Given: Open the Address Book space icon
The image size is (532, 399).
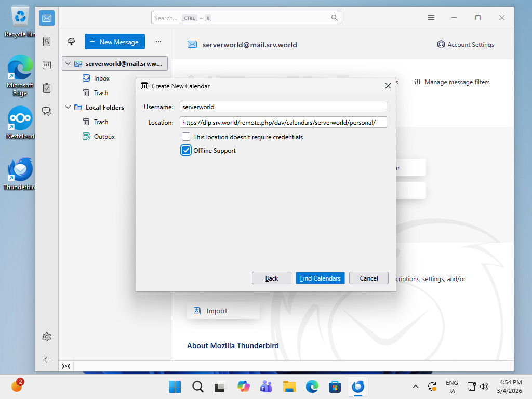Looking at the screenshot, I should tap(47, 42).
